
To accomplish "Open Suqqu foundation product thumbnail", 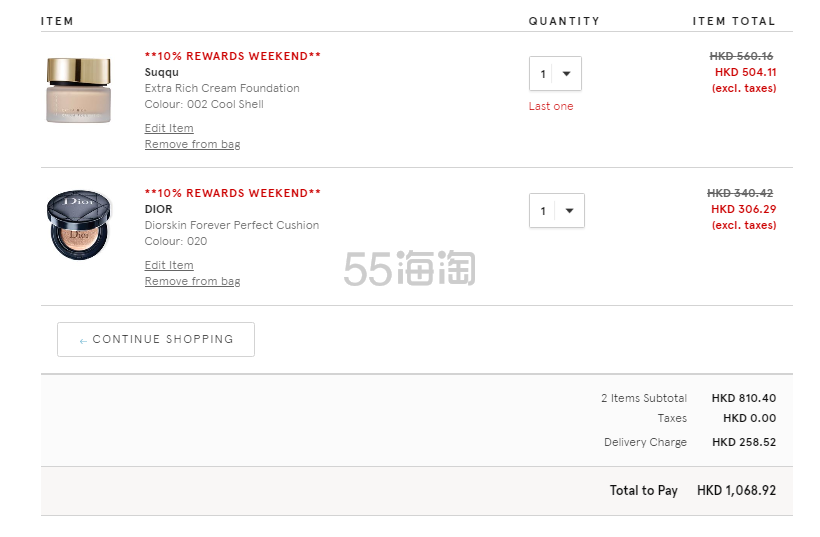I will coord(79,90).
